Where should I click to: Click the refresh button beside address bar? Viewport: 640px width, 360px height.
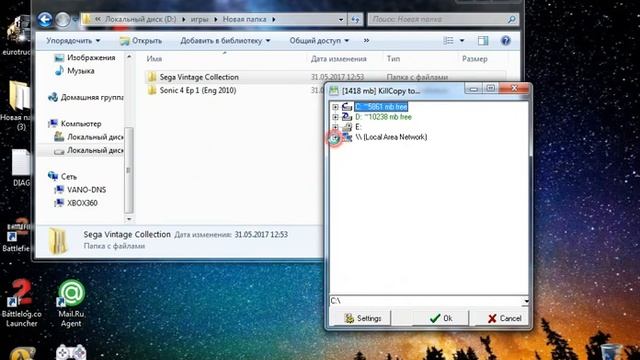click(x=356, y=19)
